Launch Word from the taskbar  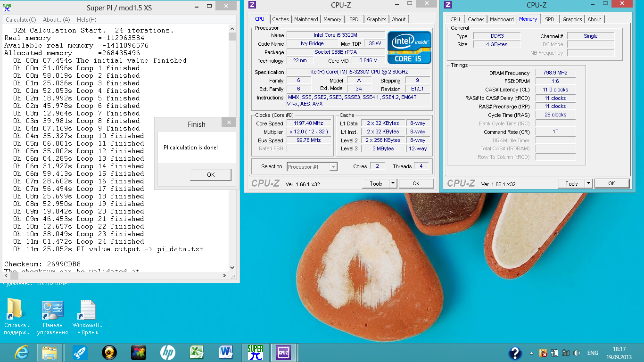226,353
